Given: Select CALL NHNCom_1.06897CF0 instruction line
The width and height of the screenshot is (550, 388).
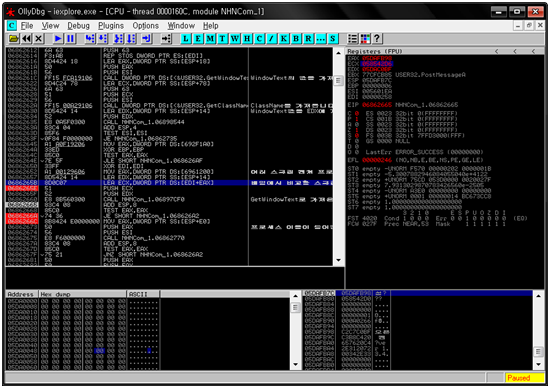Looking at the screenshot, I should tap(169, 199).
